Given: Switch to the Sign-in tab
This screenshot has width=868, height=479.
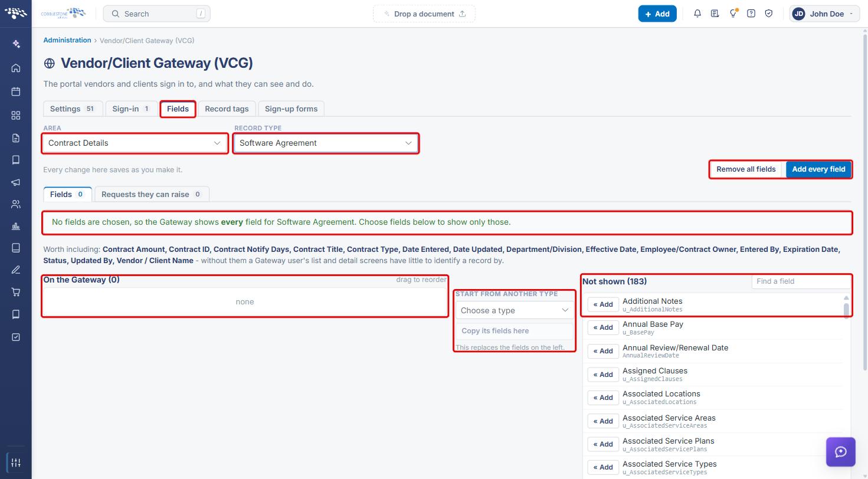Looking at the screenshot, I should 131,109.
